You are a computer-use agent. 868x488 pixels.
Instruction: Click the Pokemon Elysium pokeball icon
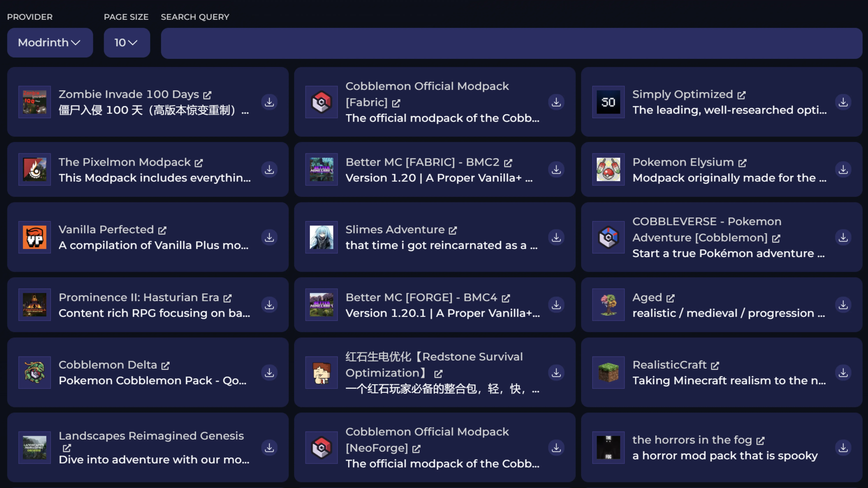coord(608,170)
